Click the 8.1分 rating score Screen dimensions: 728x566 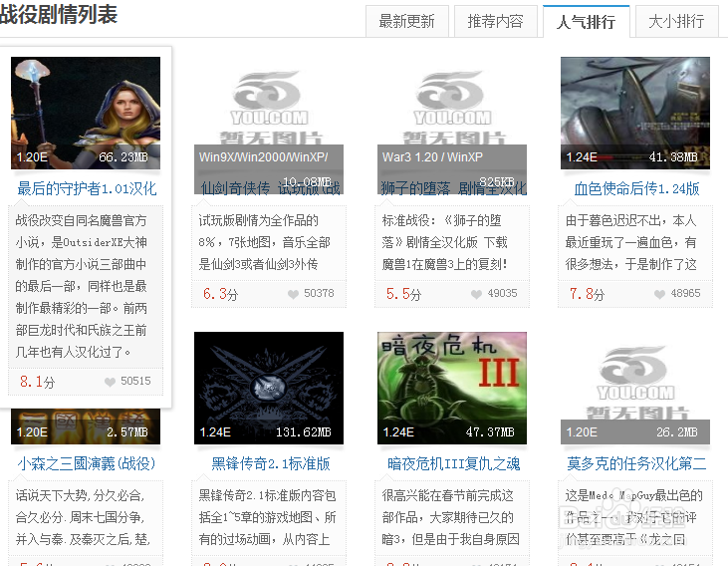tap(37, 382)
